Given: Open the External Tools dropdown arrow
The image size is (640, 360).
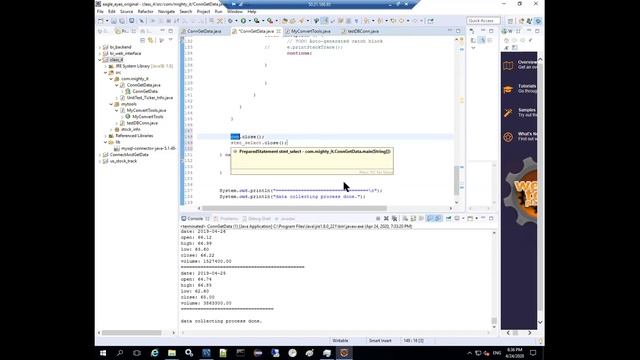Looking at the screenshot, I should coord(276,21).
